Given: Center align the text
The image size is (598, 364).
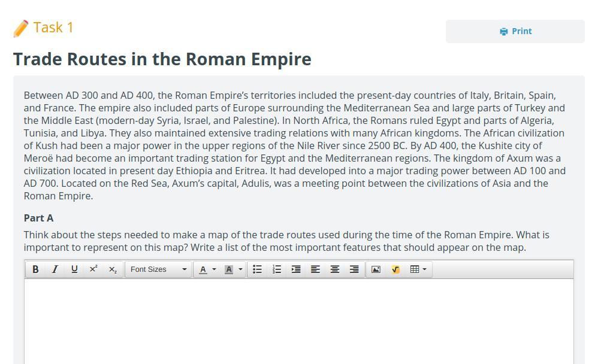Looking at the screenshot, I should click(x=335, y=269).
